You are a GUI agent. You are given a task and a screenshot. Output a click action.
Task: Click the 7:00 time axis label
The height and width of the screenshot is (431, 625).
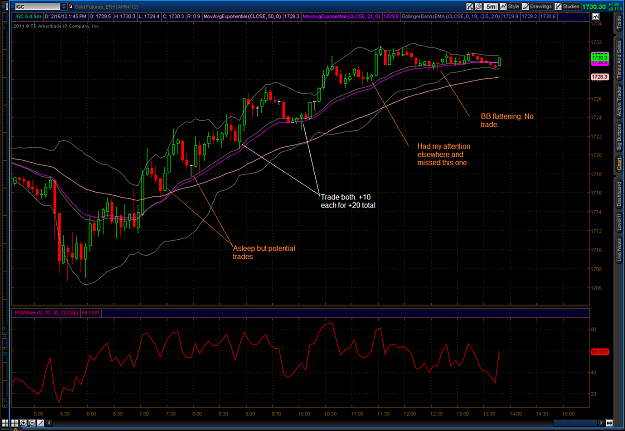[x=144, y=414]
